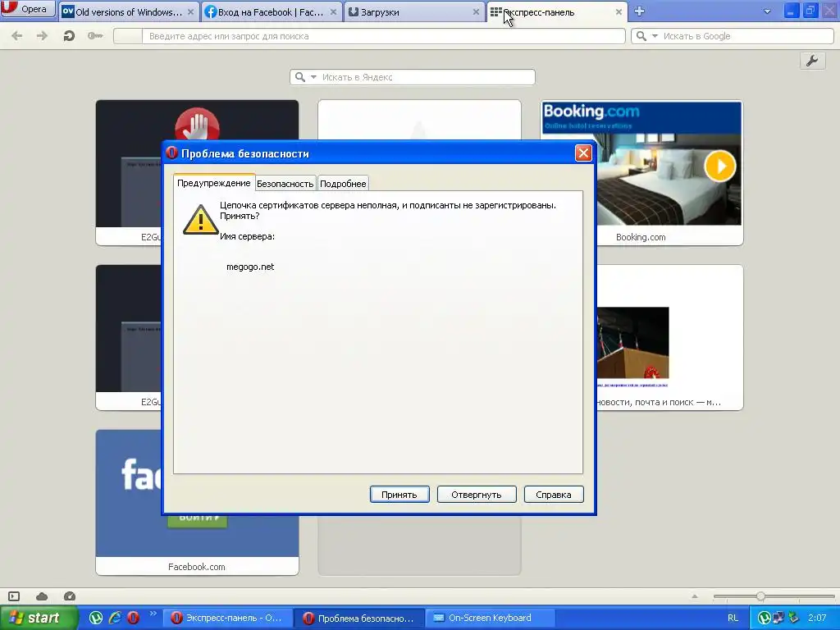
Task: Focus the address bar input field
Action: tap(383, 36)
